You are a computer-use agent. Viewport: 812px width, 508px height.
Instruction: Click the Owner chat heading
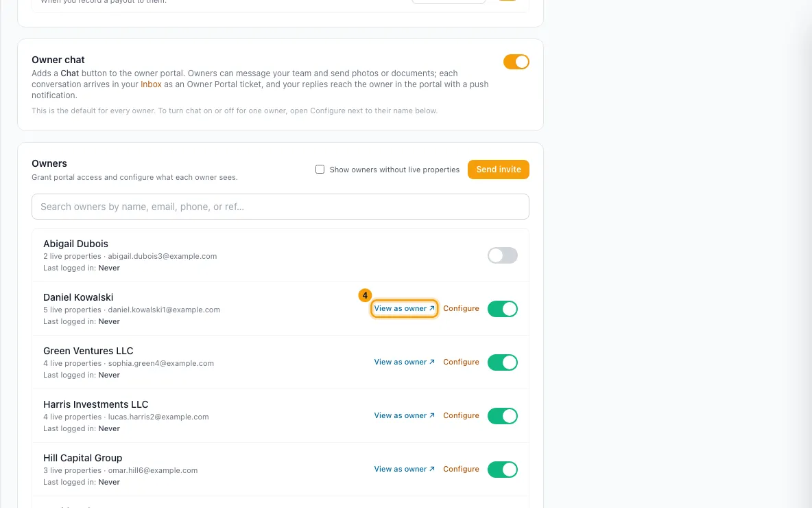pyautogui.click(x=58, y=60)
